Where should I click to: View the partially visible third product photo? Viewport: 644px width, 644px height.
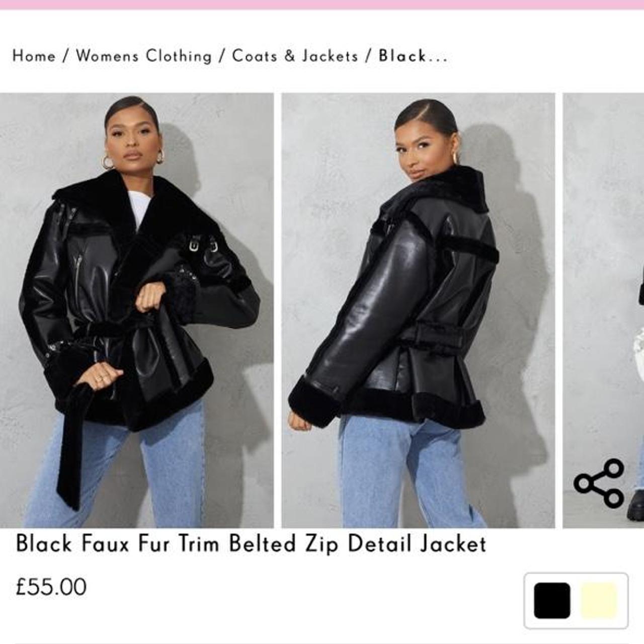tap(603, 310)
